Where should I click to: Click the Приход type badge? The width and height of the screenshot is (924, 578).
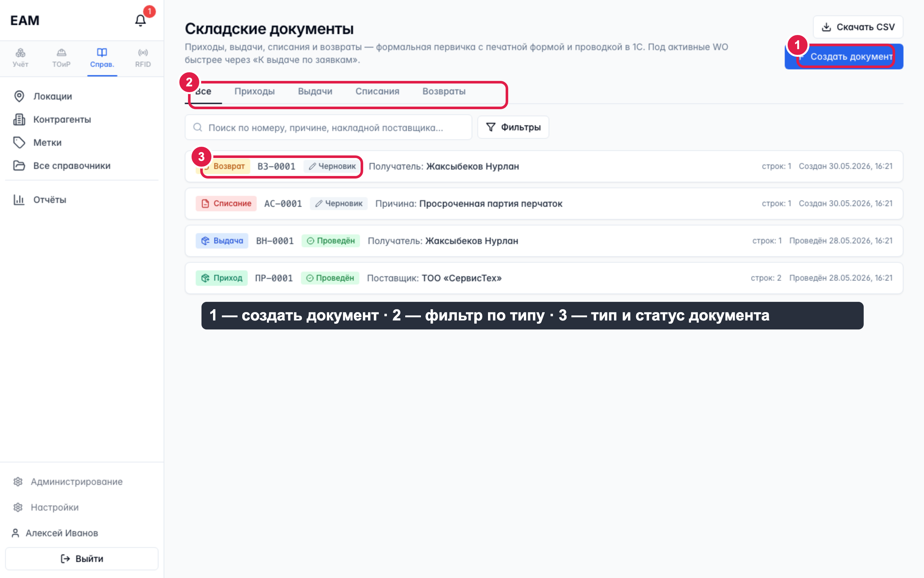coord(221,278)
